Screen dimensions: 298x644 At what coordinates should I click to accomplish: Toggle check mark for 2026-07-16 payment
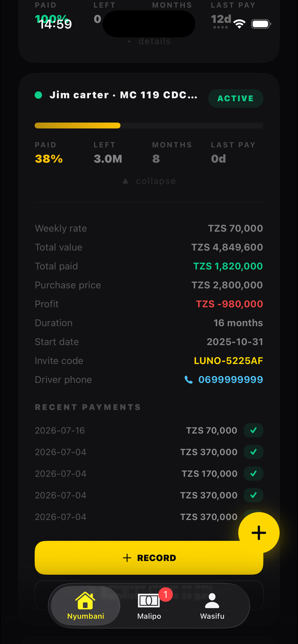tap(253, 430)
